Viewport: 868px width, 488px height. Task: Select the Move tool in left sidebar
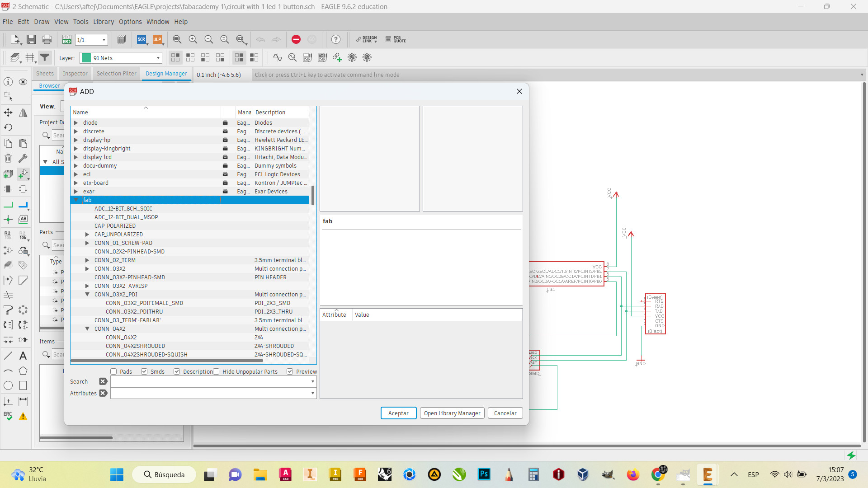[x=8, y=113]
